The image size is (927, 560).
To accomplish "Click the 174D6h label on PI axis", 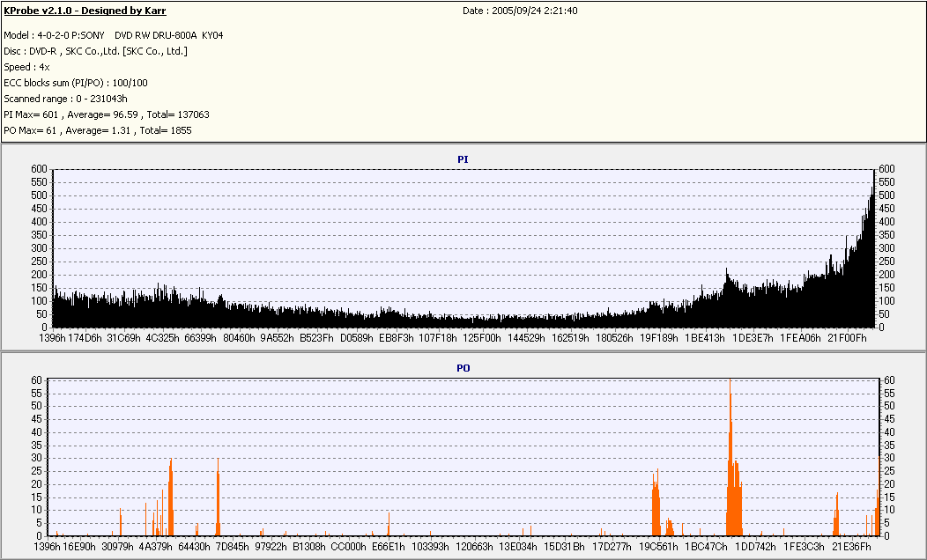I will point(85,338).
